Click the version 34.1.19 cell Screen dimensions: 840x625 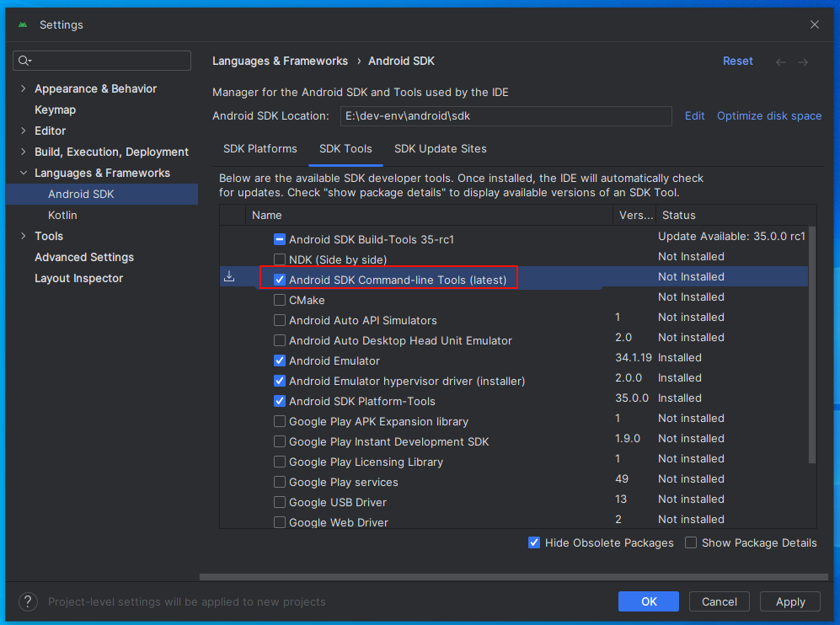click(634, 358)
